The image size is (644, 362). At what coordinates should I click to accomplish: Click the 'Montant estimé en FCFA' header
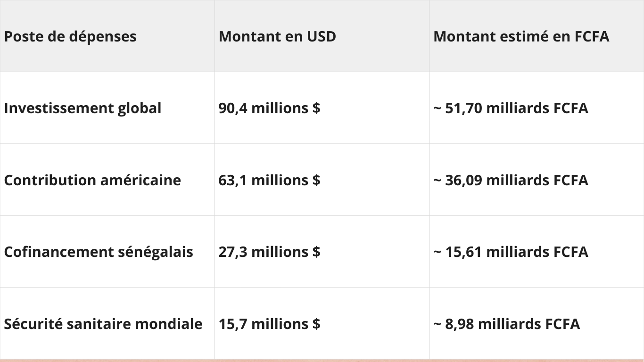point(521,37)
